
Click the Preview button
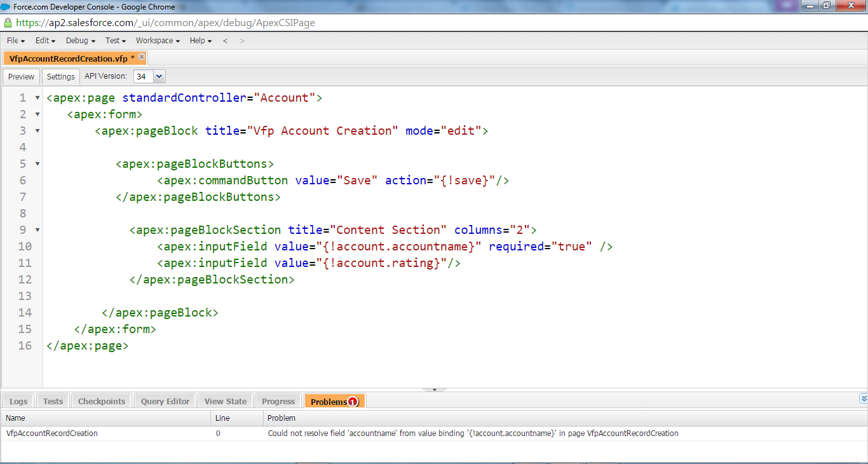(x=21, y=76)
